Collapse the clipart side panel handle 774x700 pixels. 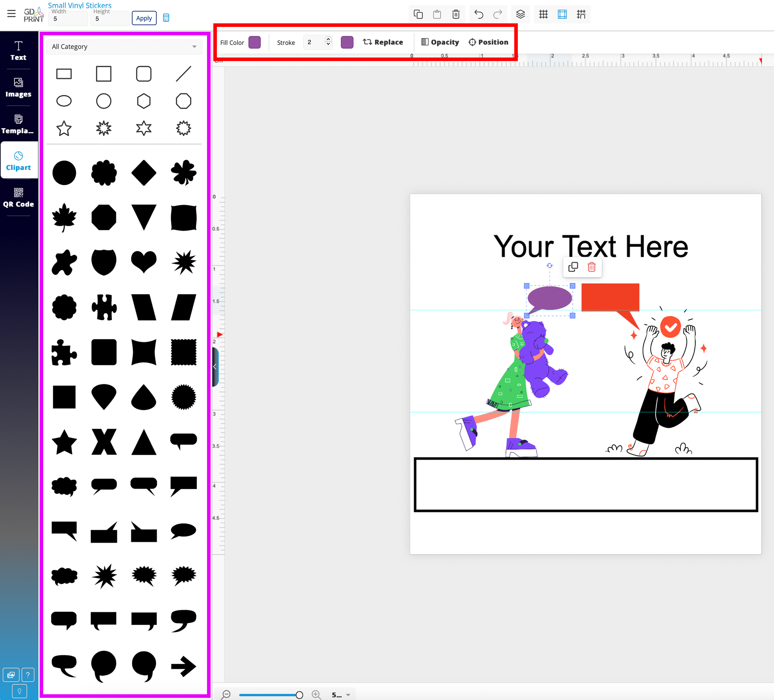(215, 367)
